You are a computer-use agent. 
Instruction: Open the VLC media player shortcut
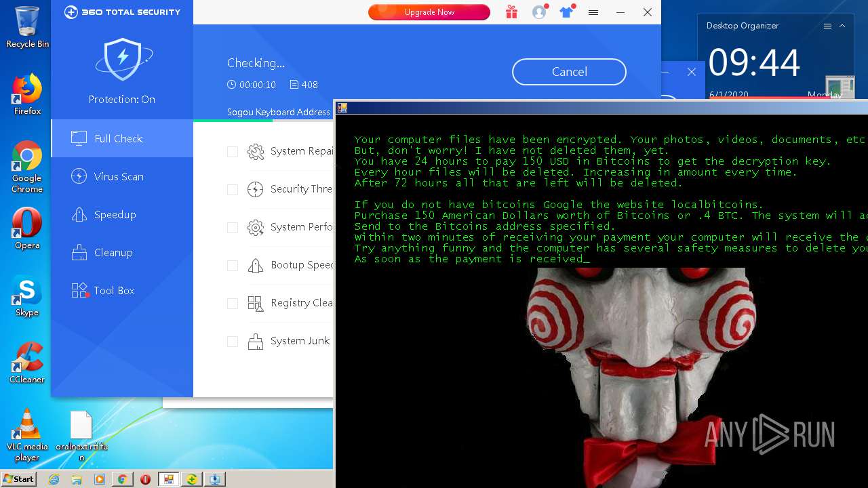click(x=27, y=436)
